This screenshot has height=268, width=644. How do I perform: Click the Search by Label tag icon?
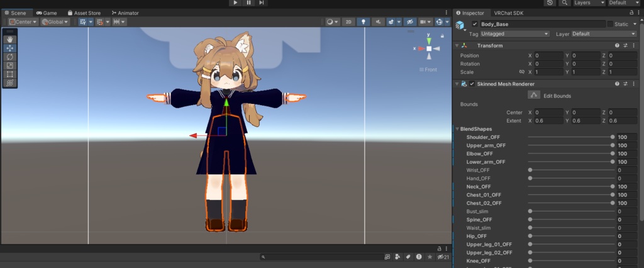pyautogui.click(x=408, y=257)
